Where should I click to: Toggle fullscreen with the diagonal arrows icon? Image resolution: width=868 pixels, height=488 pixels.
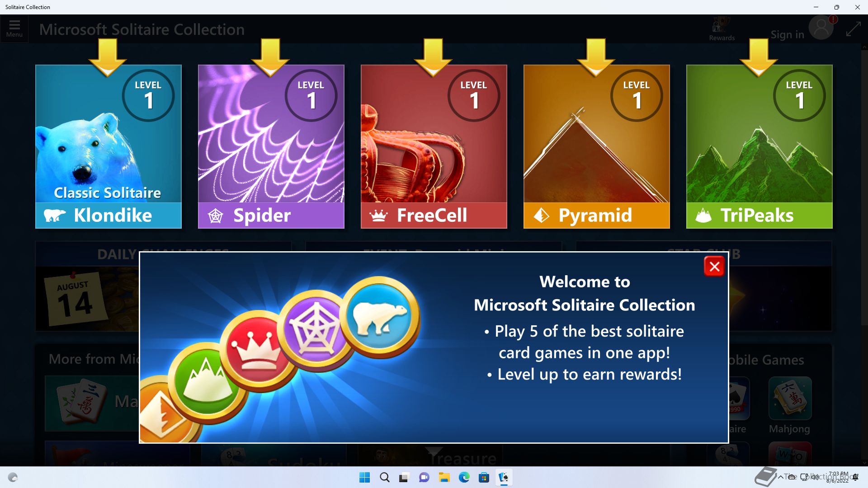point(853,29)
